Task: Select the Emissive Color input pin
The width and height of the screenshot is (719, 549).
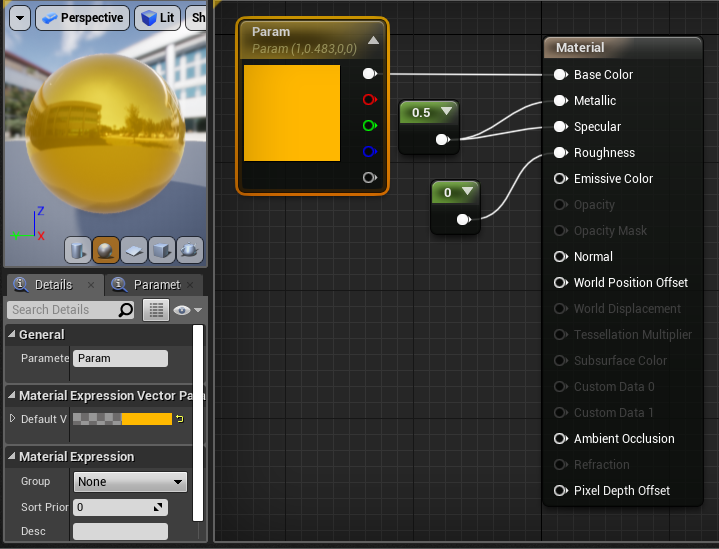Action: point(560,179)
